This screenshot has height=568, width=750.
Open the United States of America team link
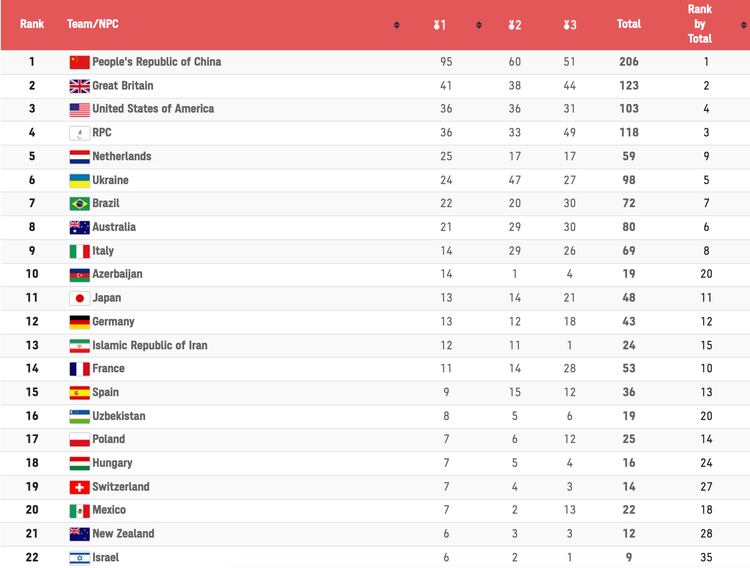[153, 109]
